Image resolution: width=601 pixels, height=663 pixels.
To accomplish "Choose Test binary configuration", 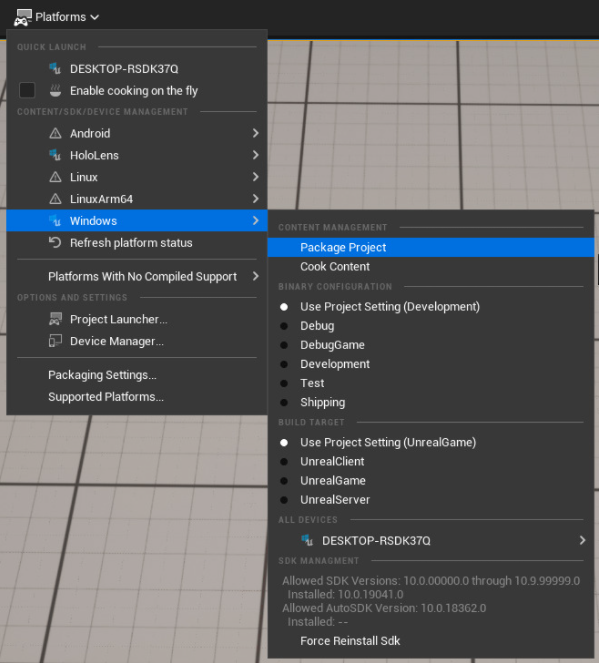I will [284, 384].
